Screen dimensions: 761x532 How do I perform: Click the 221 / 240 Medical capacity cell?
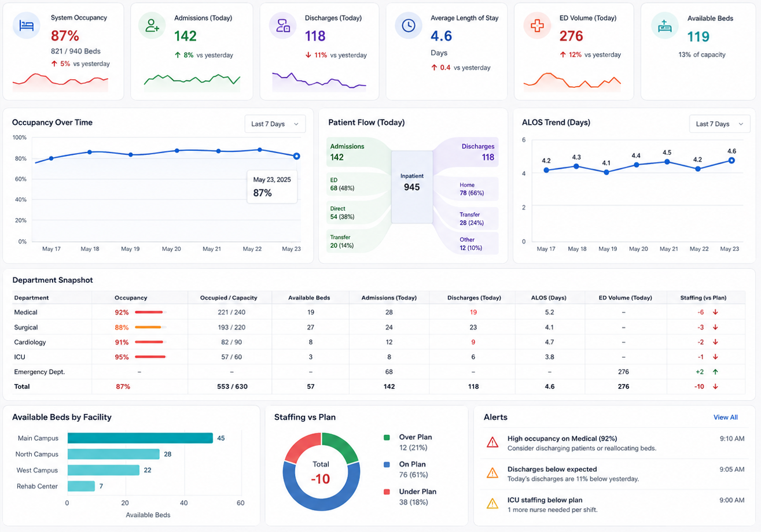click(231, 312)
